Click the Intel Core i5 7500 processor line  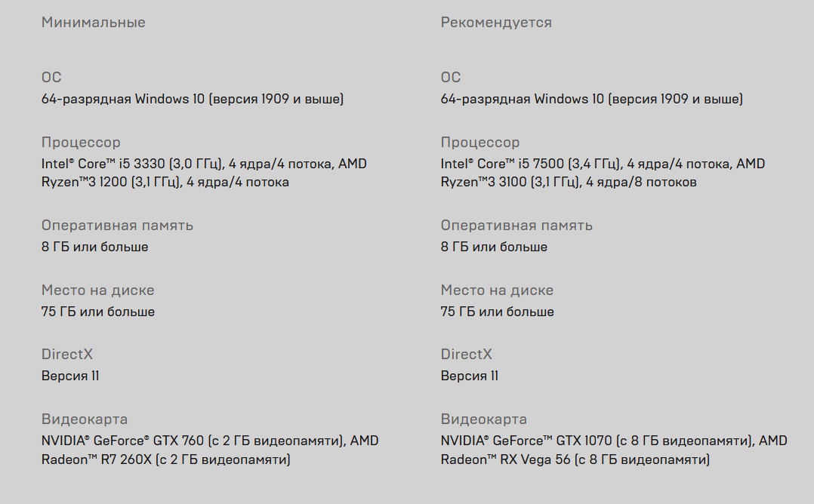[603, 164]
